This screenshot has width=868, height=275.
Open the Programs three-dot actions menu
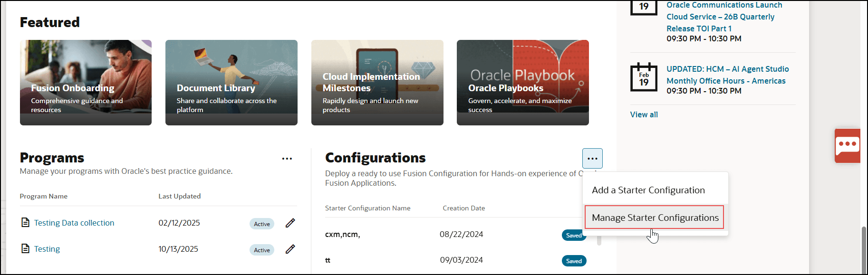click(287, 159)
